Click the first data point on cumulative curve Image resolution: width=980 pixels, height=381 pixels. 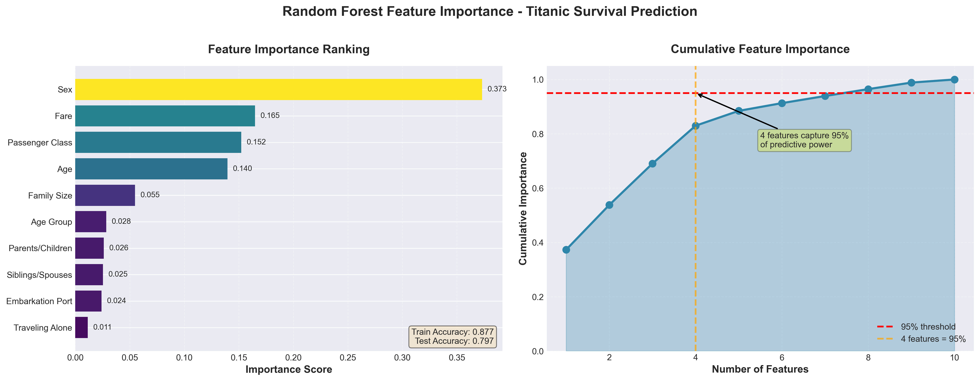tap(566, 250)
